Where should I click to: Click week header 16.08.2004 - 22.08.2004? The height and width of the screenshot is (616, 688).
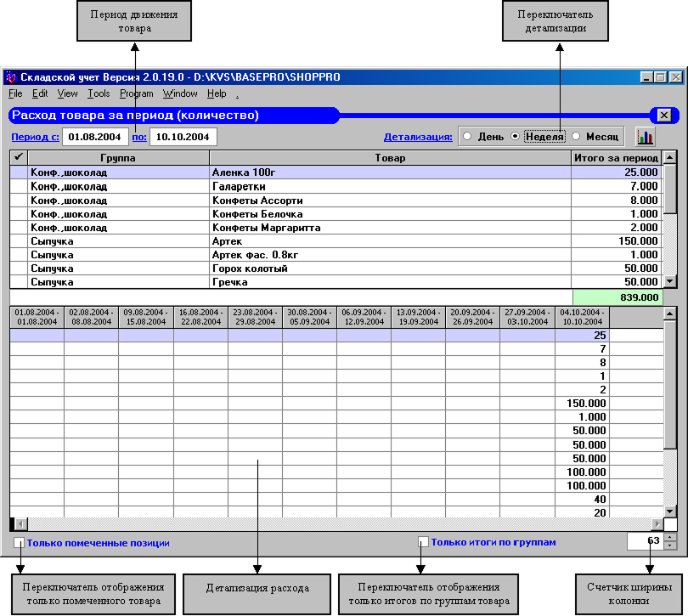point(201,317)
